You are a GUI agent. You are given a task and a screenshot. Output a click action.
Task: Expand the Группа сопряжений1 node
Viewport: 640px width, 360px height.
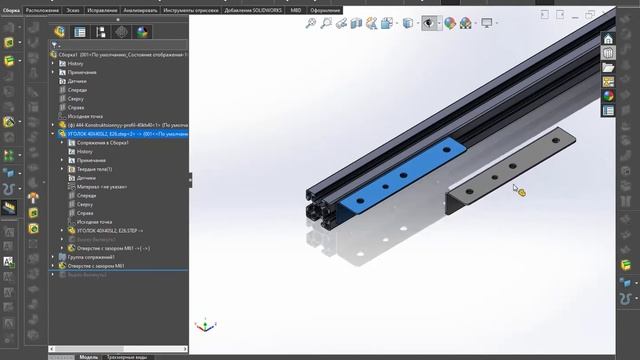point(53,257)
